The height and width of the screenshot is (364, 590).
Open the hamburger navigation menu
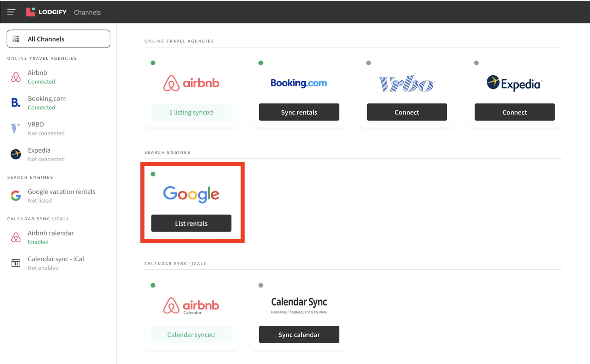tap(11, 12)
